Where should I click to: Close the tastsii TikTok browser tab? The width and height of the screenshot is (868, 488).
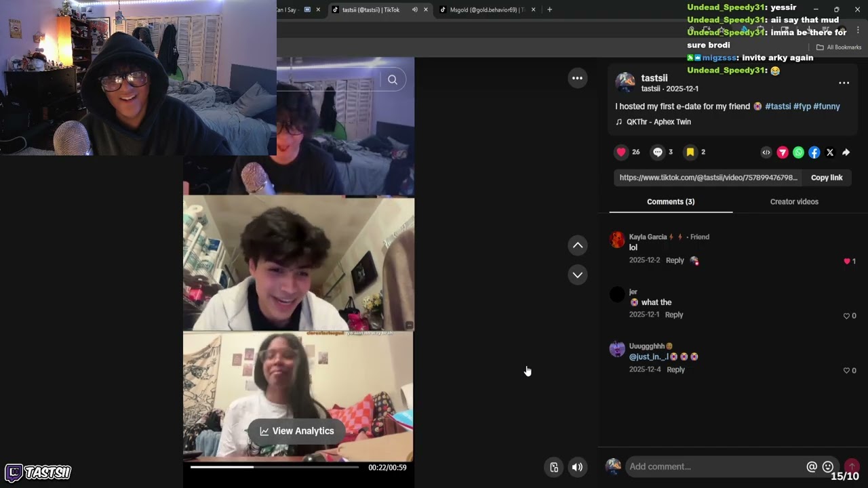click(426, 9)
